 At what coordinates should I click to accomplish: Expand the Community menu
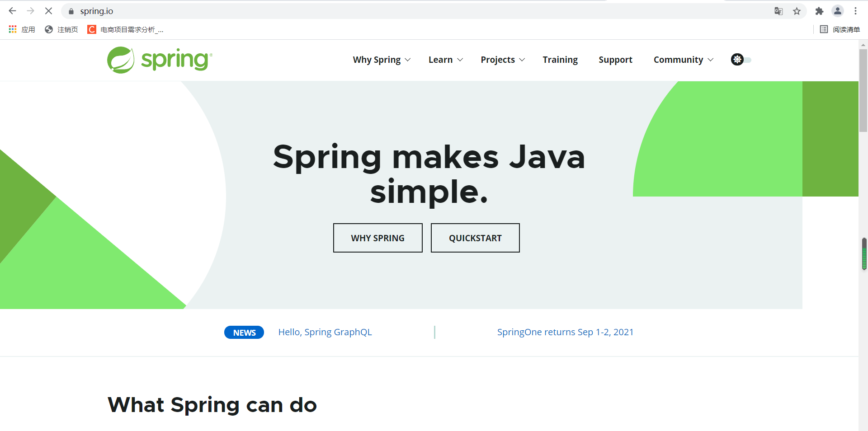(684, 60)
